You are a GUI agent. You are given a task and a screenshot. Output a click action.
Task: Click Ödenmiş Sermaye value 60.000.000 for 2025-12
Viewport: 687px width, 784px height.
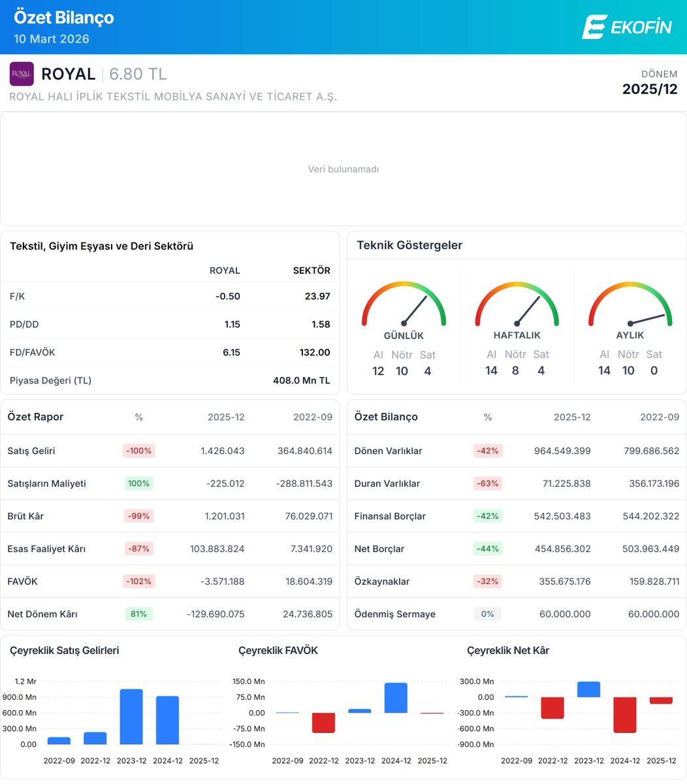(x=566, y=614)
